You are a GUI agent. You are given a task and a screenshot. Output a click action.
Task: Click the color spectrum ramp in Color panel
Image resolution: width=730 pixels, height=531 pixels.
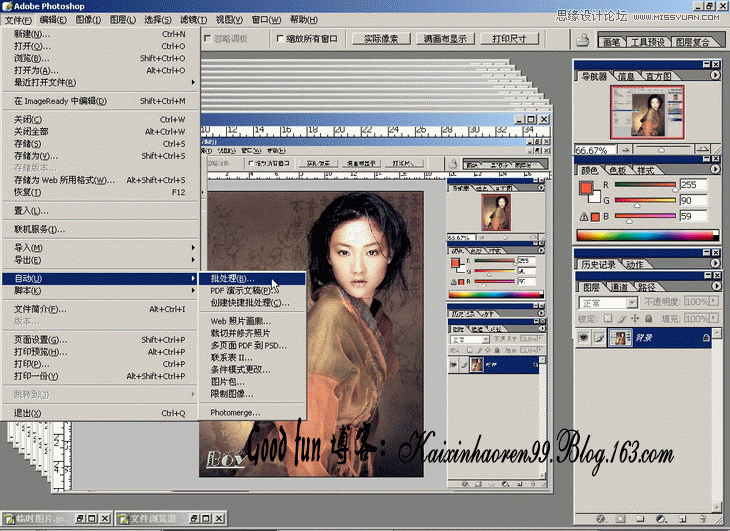click(647, 235)
